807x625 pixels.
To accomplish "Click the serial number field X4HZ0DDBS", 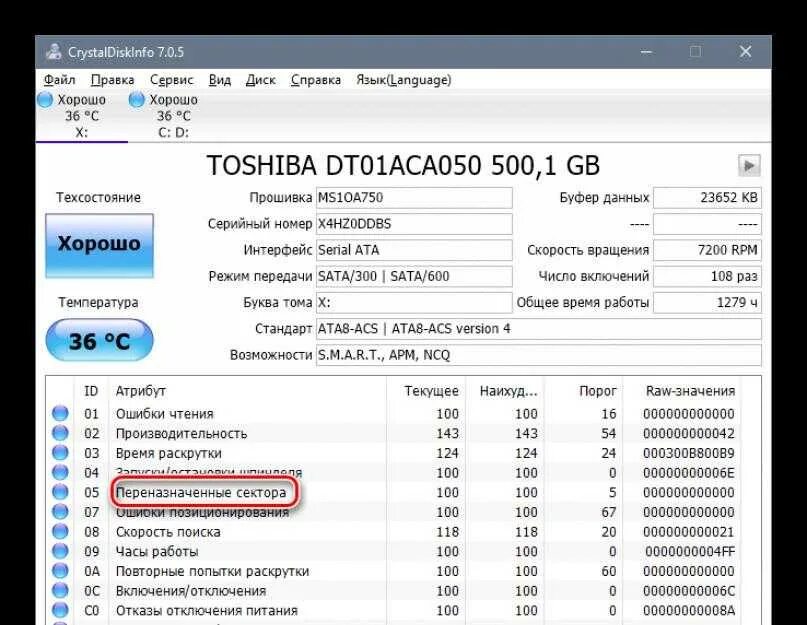I will coord(414,224).
